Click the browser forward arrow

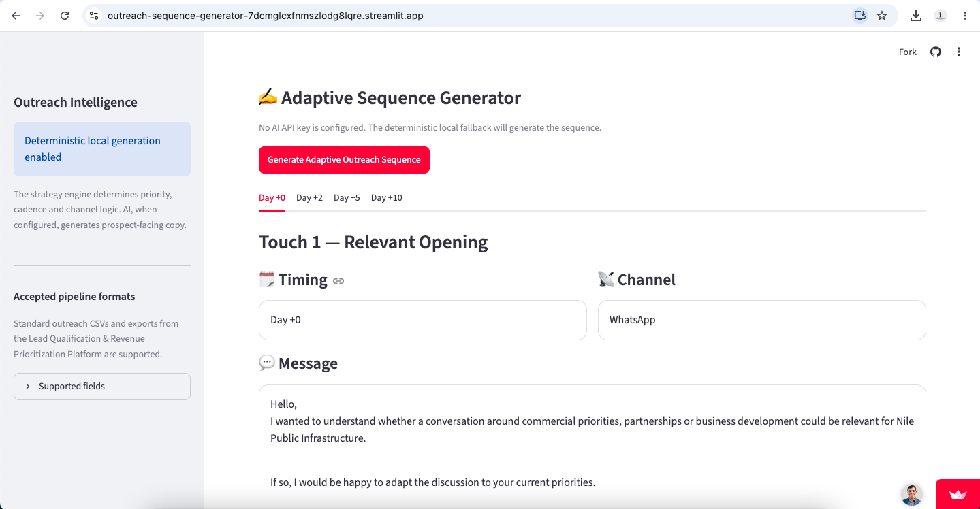[40, 16]
